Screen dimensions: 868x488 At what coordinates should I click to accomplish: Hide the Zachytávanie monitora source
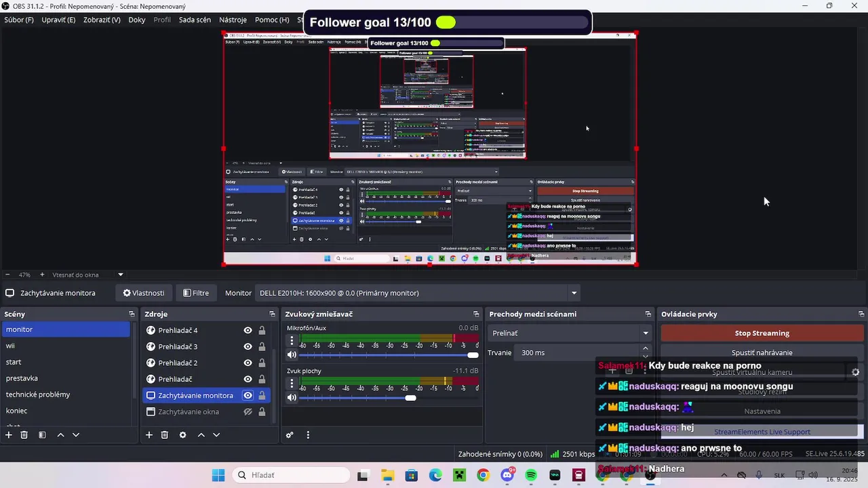click(x=248, y=395)
